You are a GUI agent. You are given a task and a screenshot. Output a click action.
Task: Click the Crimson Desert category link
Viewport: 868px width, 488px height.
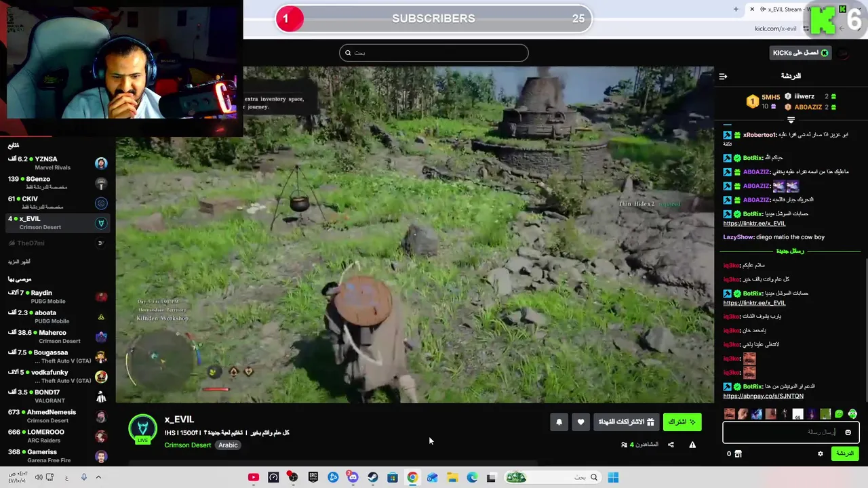coord(187,445)
